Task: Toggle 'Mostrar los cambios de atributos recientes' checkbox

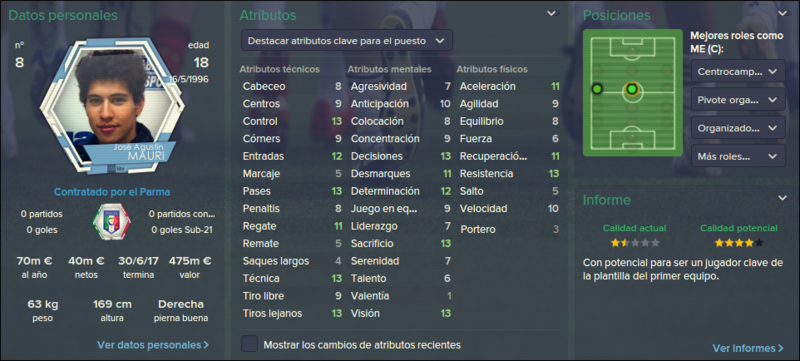Action: 249,344
